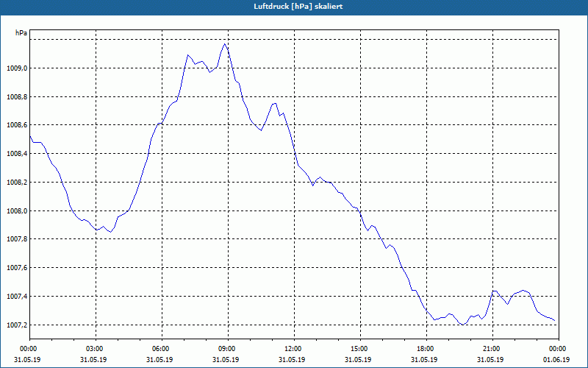Viewport: 588px width, 368px height.
Task: Click the 09:00 time label
Action: tap(229, 349)
